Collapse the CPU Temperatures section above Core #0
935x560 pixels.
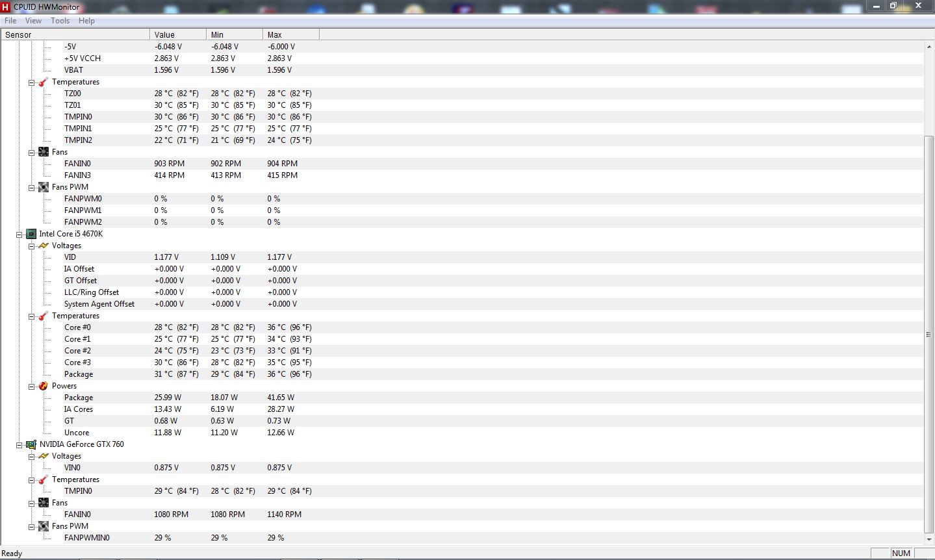[x=31, y=316]
